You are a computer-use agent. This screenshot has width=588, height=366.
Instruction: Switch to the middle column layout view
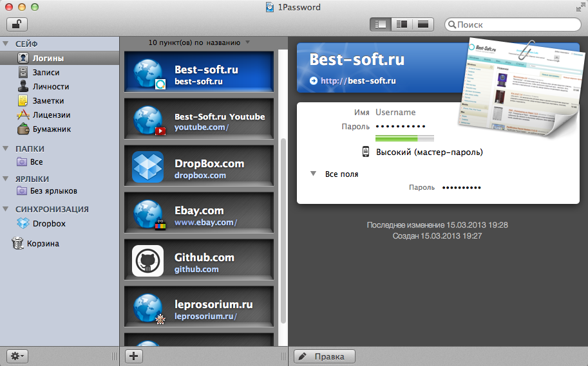pyautogui.click(x=402, y=24)
